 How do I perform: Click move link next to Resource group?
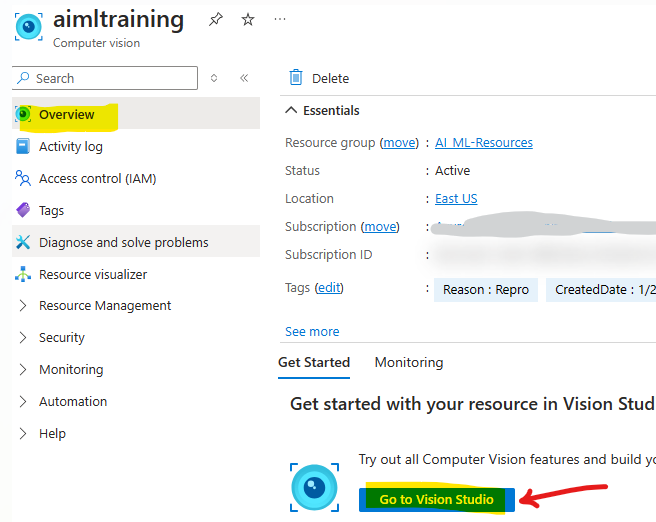pyautogui.click(x=400, y=143)
